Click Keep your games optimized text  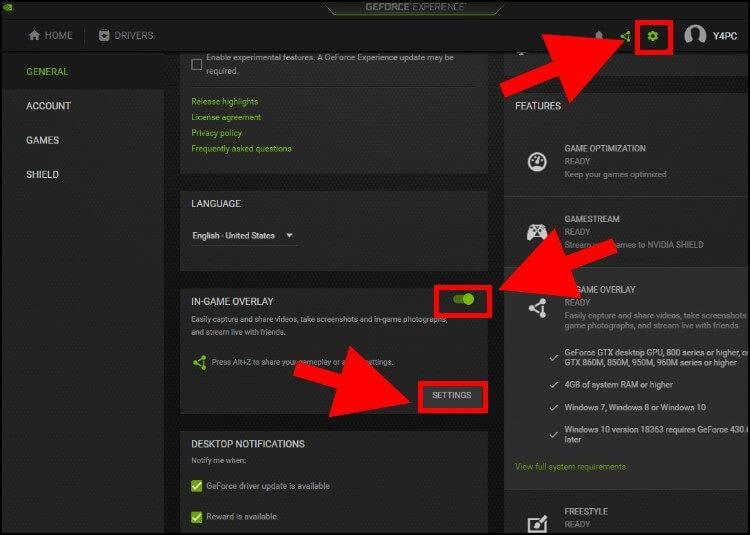(615, 175)
